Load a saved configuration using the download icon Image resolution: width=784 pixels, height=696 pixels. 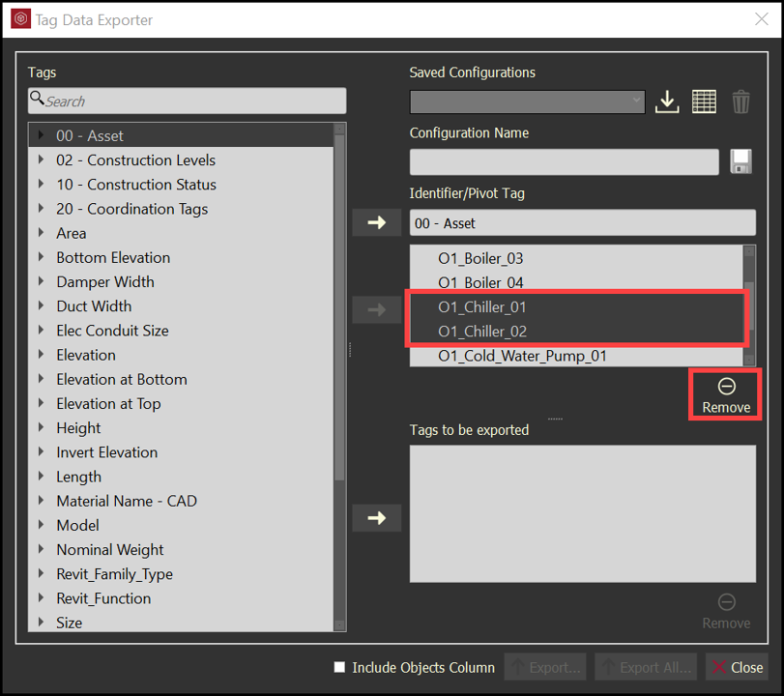point(667,101)
